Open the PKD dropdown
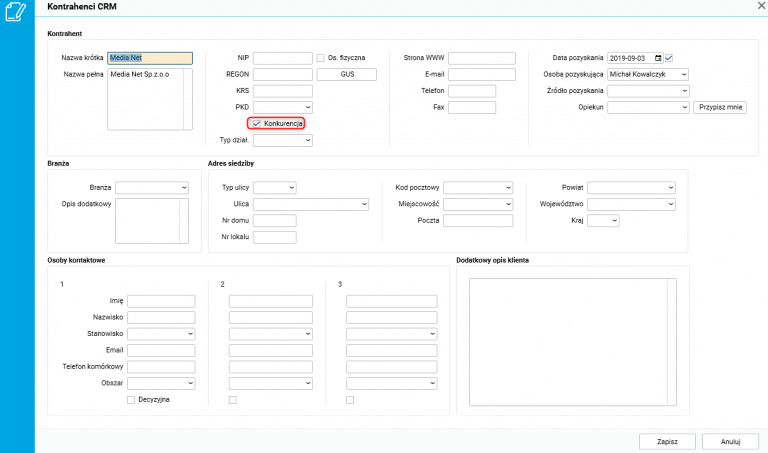This screenshot has width=768, height=453. [x=308, y=107]
